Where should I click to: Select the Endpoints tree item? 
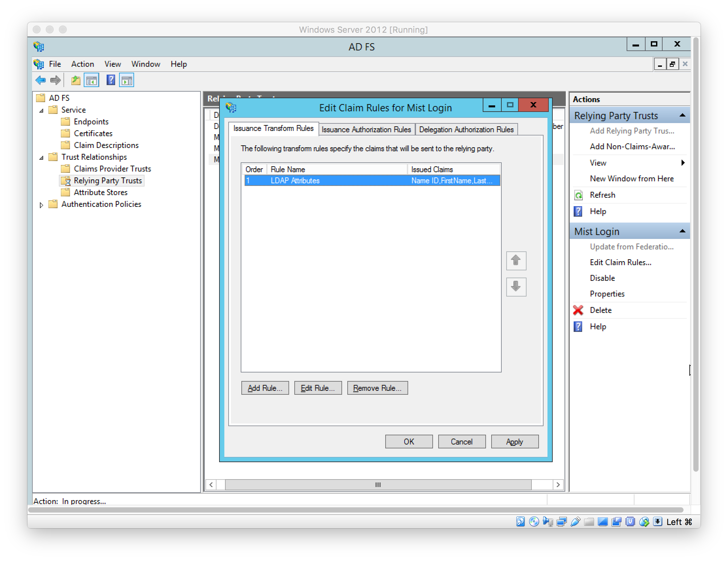91,122
